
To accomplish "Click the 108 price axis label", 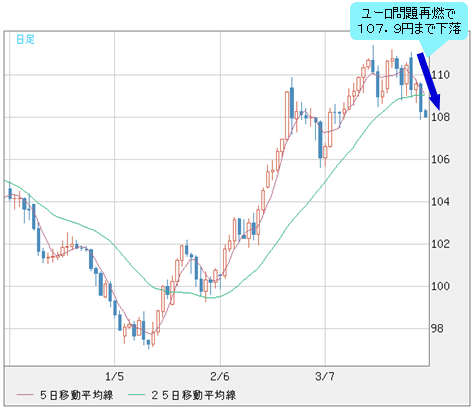I will 440,117.
